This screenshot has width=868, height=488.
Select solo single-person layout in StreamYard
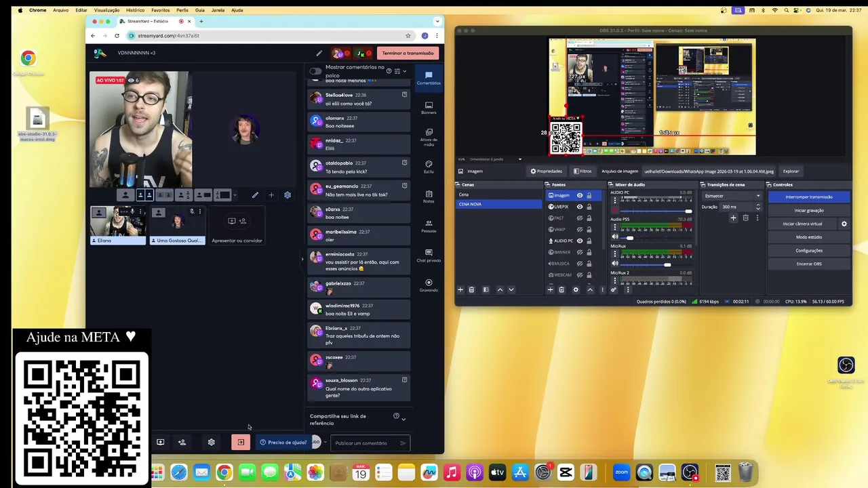125,195
